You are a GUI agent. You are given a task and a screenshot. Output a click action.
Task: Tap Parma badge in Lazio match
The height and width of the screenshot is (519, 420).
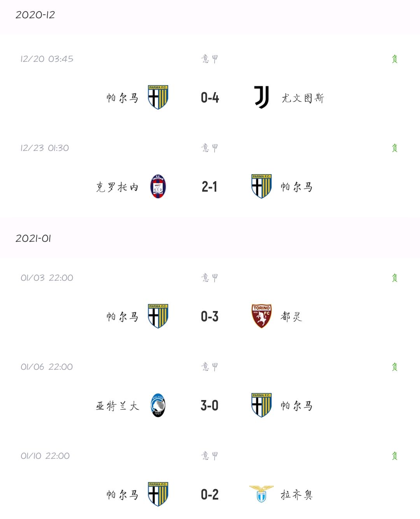coord(158,494)
